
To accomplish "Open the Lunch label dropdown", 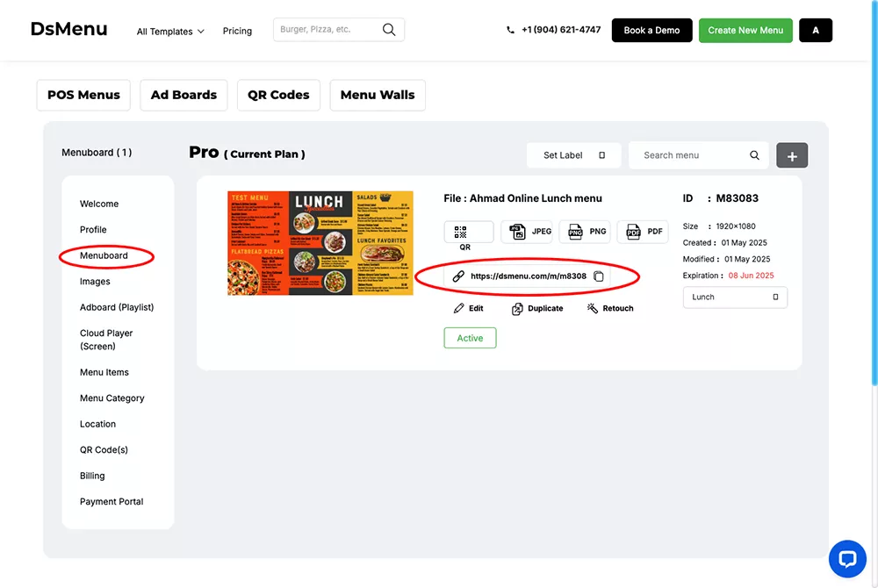I will coord(735,298).
